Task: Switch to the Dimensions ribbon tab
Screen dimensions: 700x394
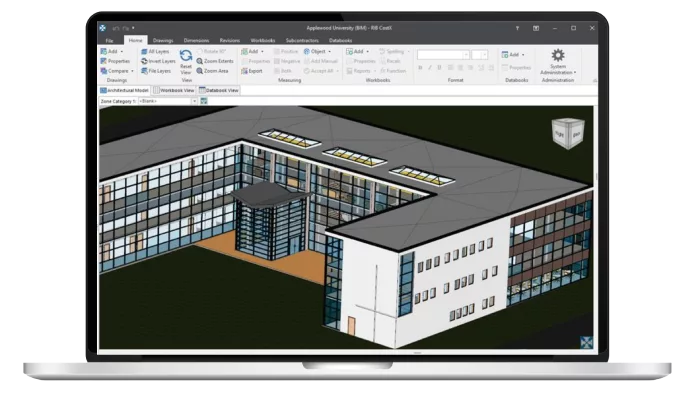Action: 196,41
